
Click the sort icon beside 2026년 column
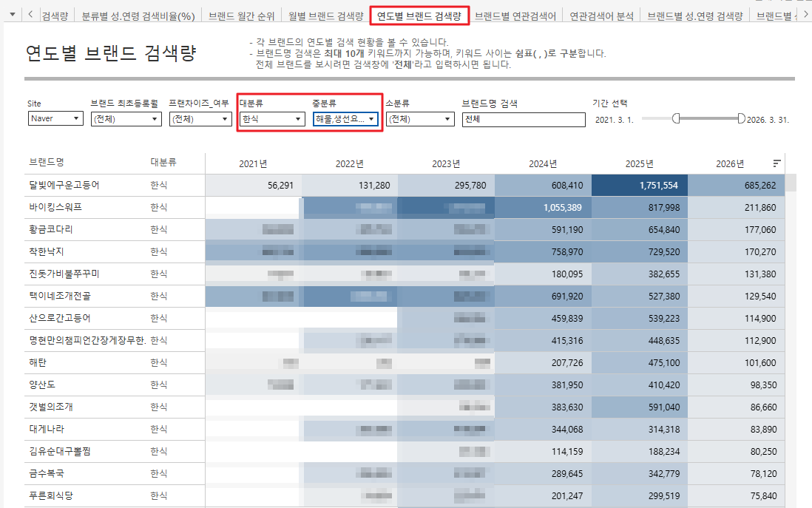point(777,163)
